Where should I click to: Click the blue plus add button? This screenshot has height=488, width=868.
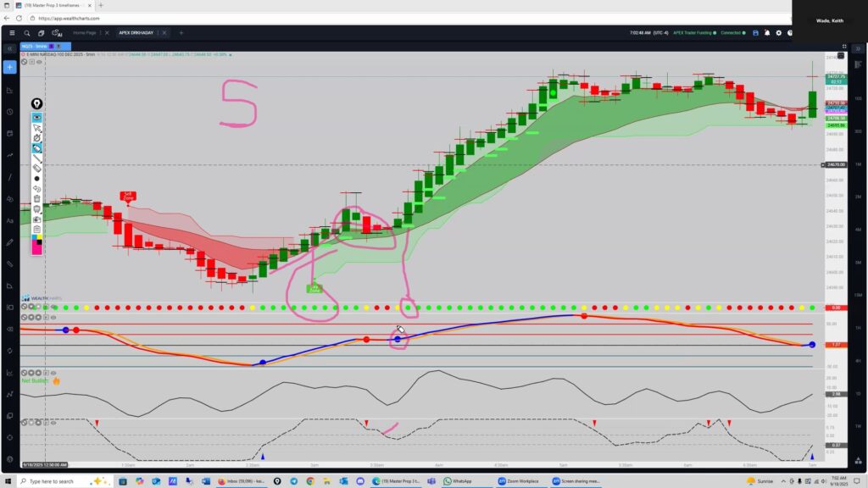tap(9, 67)
